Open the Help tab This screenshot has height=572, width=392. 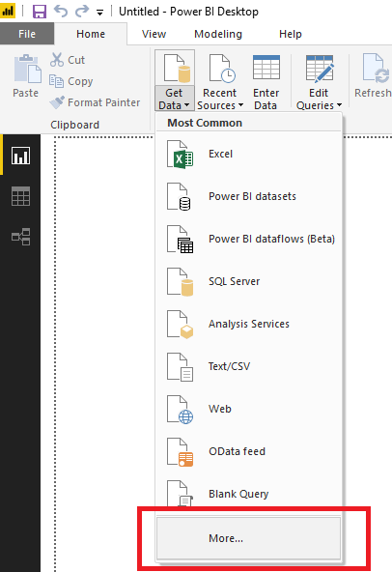[291, 34]
